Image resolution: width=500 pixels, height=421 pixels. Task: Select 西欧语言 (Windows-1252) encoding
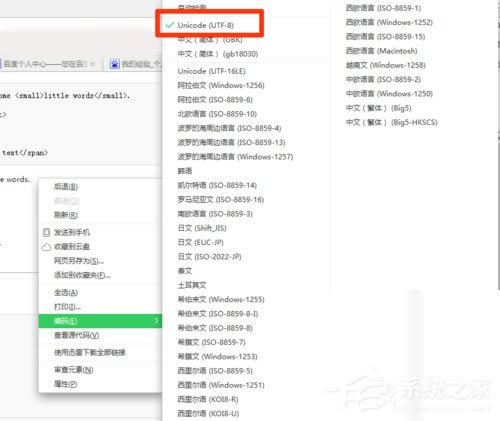[389, 22]
